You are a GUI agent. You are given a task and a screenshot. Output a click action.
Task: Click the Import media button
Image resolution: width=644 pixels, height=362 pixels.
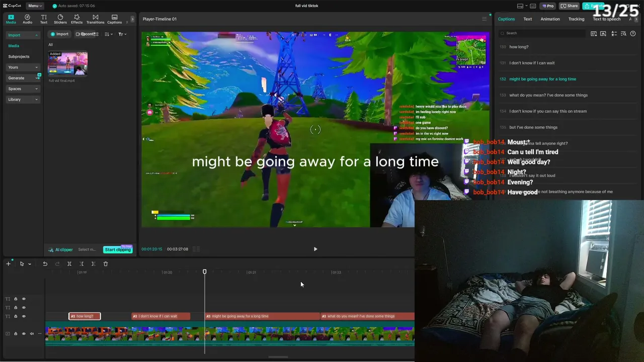tap(59, 34)
